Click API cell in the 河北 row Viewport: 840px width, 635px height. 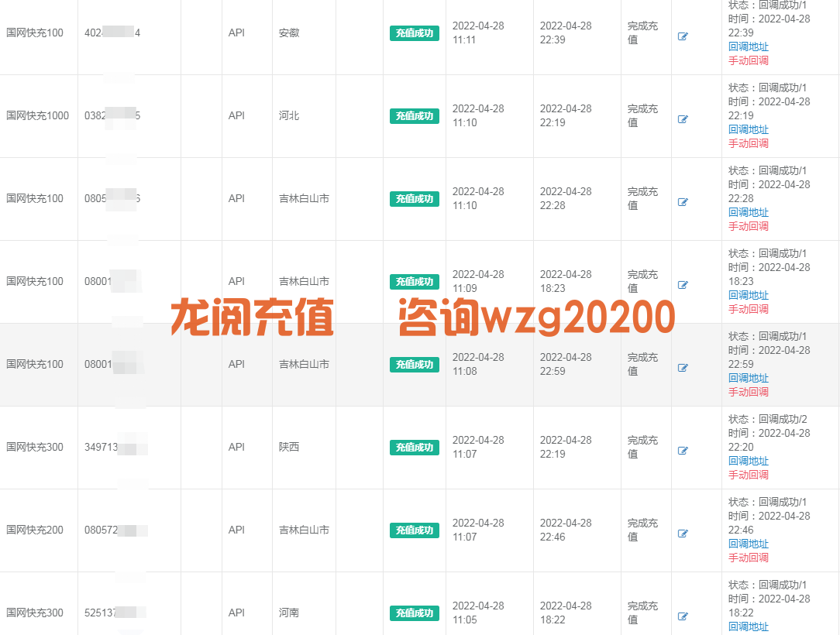click(236, 115)
